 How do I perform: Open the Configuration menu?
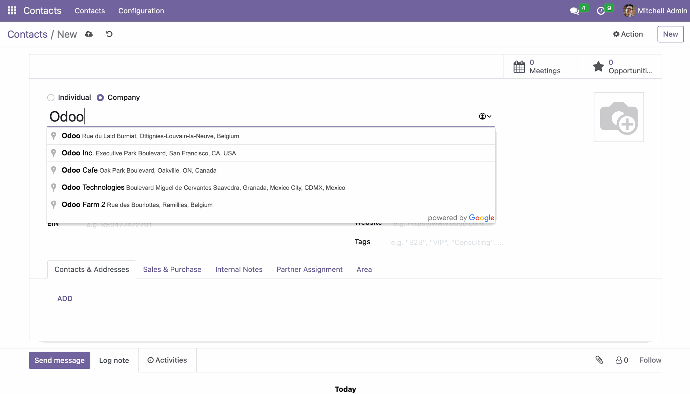(x=141, y=11)
